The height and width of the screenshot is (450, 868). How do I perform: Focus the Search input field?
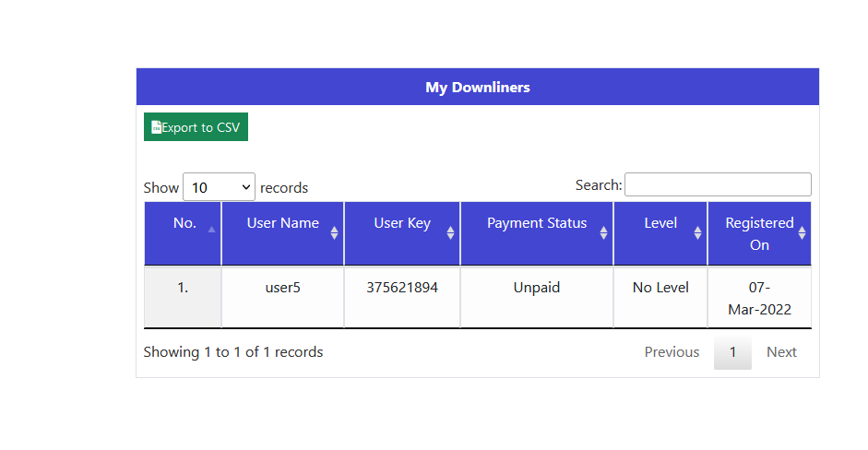tap(718, 184)
